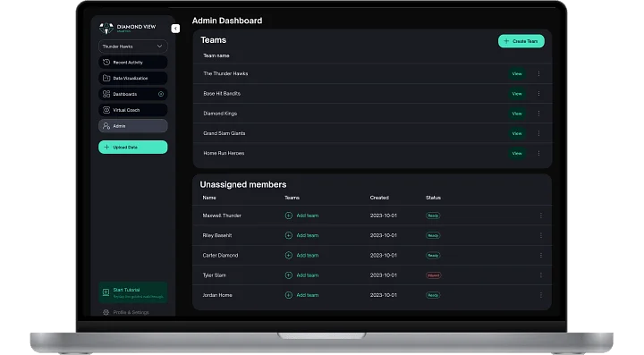The image size is (644, 355).
Task: Open Data Visualization in sidebar
Action: pos(132,78)
